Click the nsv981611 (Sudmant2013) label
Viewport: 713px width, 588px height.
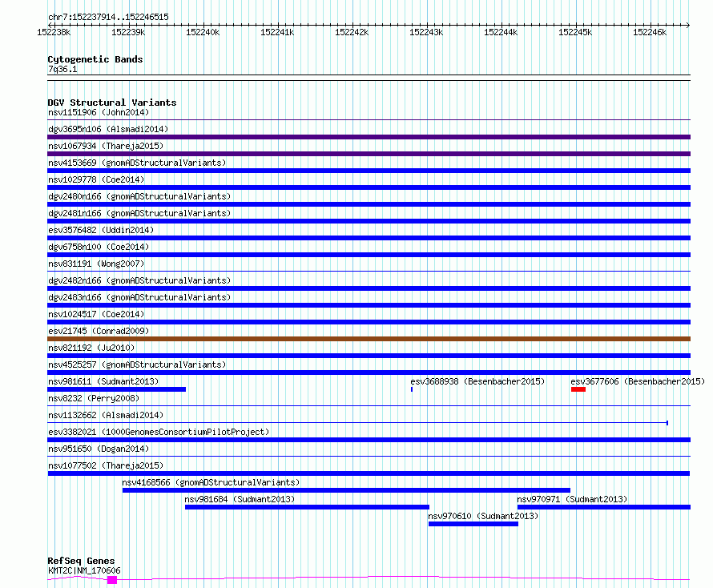103,381
